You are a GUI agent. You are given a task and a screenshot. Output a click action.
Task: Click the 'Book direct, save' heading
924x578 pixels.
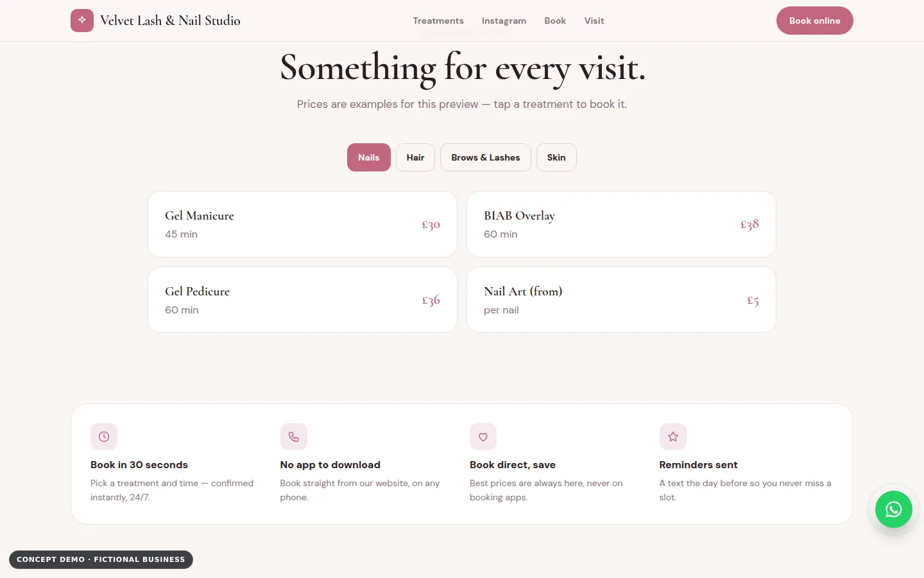tap(513, 465)
